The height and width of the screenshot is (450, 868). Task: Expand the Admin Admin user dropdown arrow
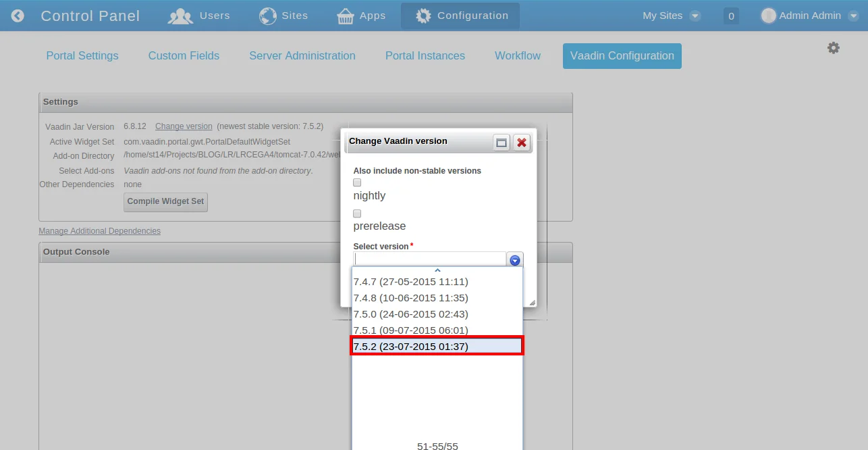click(853, 16)
